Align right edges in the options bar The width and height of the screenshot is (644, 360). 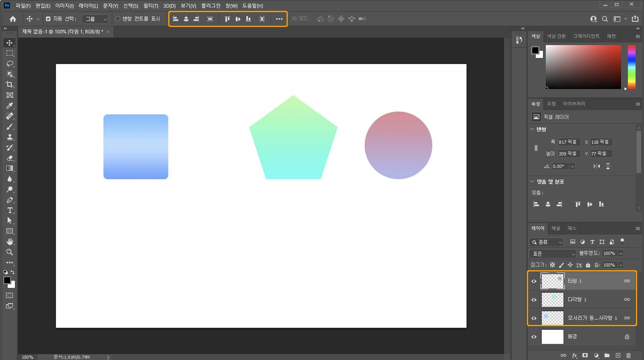(196, 19)
